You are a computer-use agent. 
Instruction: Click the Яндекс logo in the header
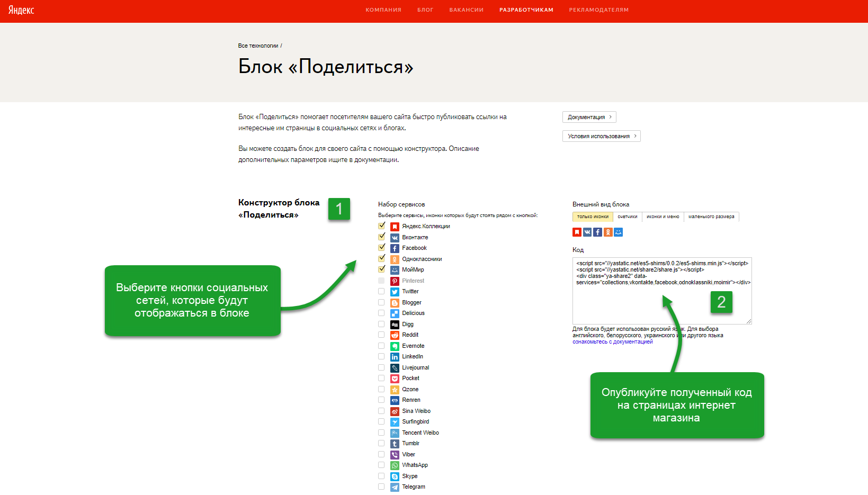21,10
